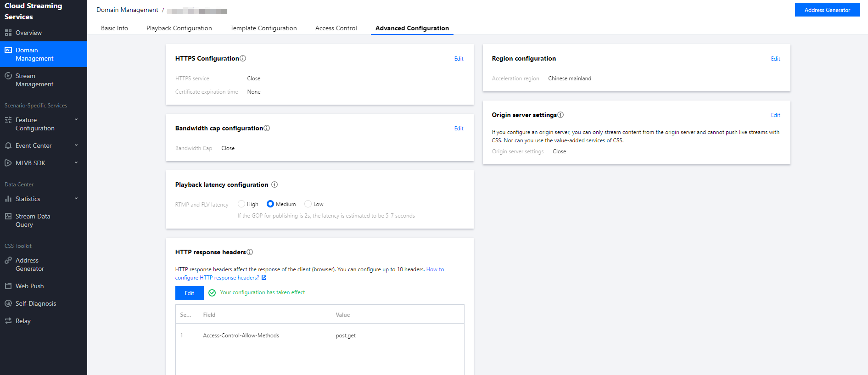Click the Web Push sidebar icon
This screenshot has width=868, height=375.
[8, 286]
